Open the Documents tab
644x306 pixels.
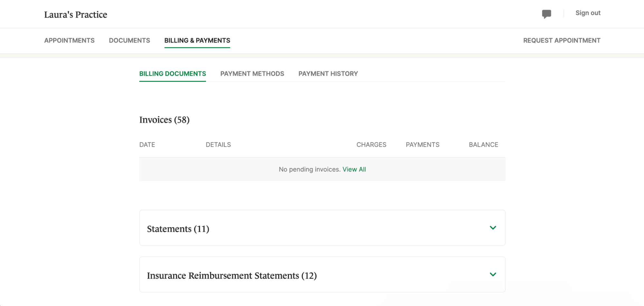130,40
